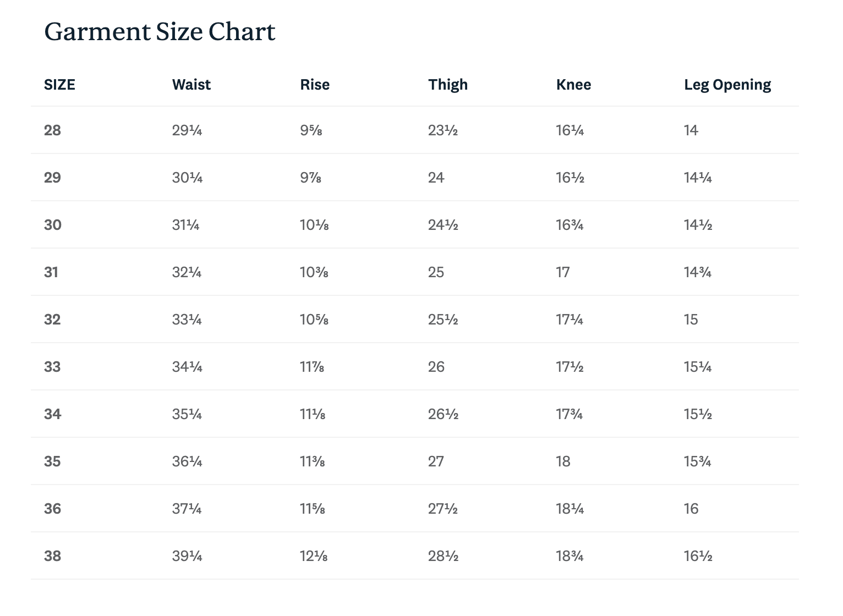Screen dimensions: 843x616
Task: Select the size 36 row label
Action: click(53, 509)
